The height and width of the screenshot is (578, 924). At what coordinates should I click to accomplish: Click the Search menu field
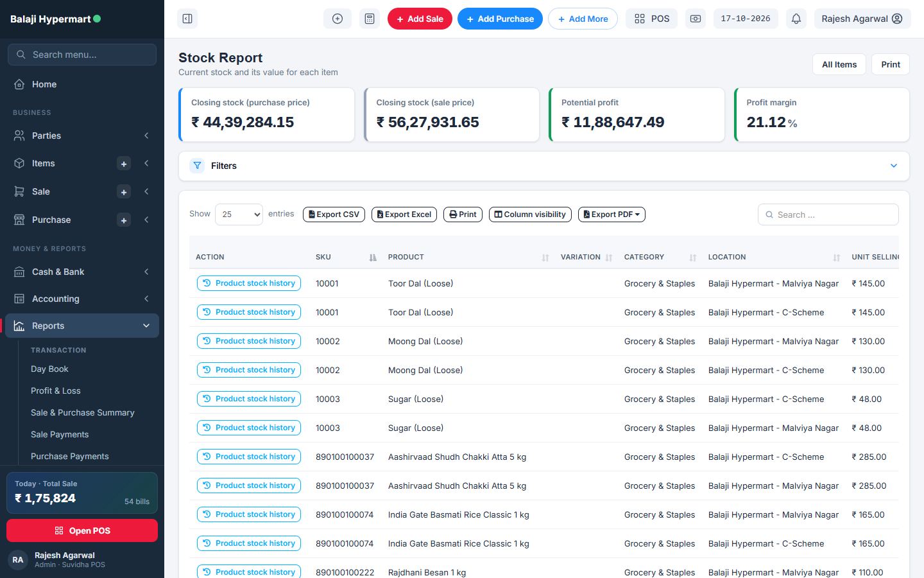pyautogui.click(x=82, y=55)
